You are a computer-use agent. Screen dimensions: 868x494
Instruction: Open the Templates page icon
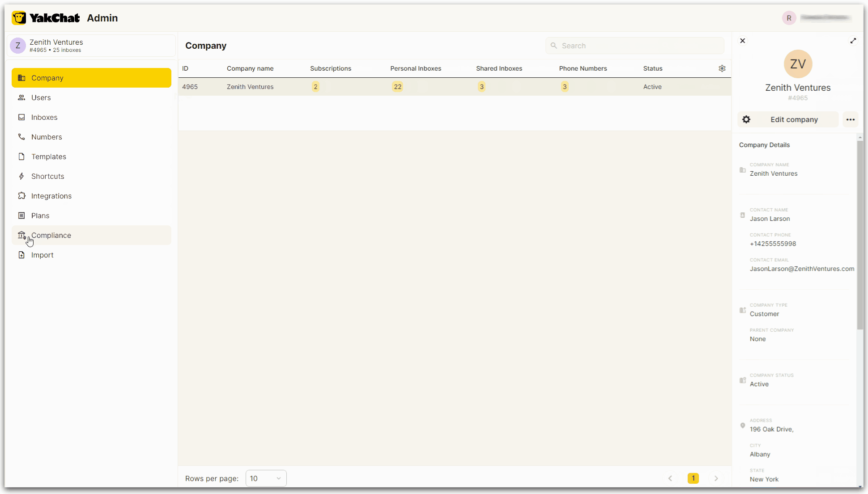(21, 156)
